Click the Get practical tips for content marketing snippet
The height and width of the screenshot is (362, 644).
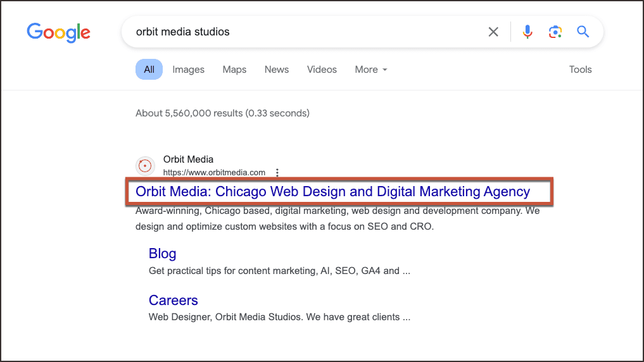279,271
